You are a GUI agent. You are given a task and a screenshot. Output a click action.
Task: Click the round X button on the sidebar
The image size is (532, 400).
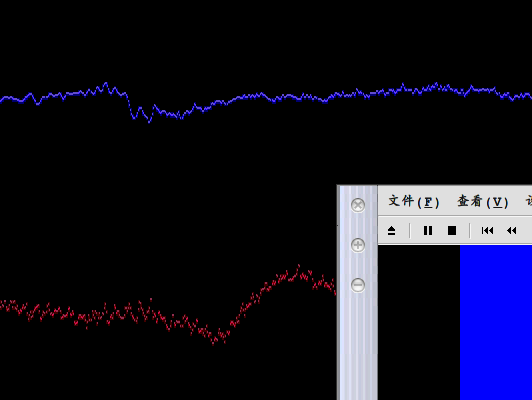pos(358,205)
